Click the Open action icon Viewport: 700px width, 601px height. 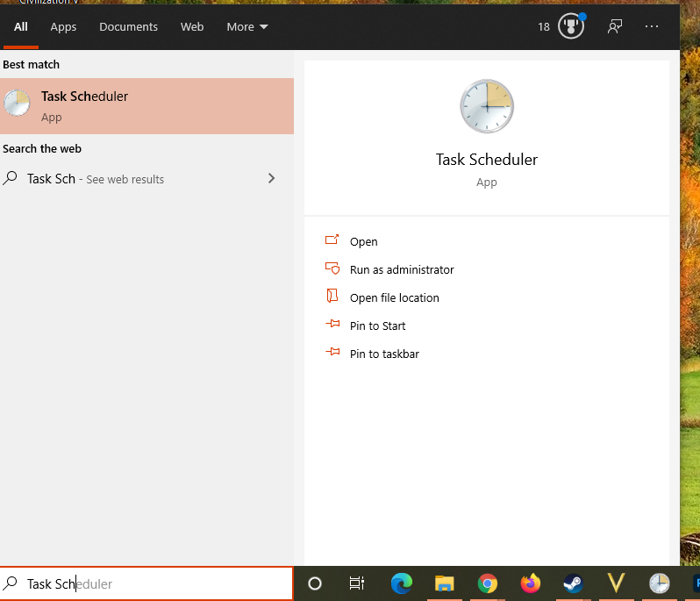[x=332, y=240]
